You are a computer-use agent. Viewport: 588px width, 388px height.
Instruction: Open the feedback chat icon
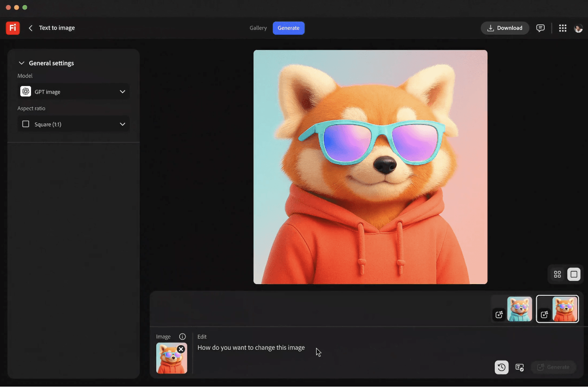(x=540, y=28)
